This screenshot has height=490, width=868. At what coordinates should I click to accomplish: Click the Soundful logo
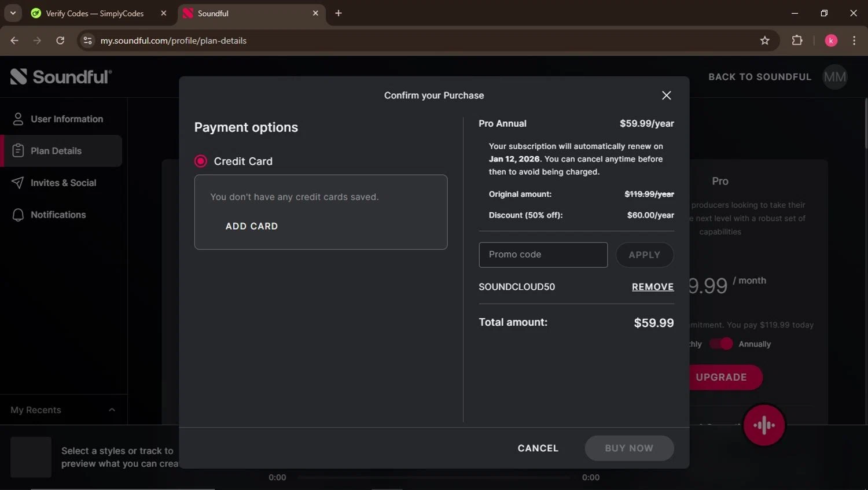coord(61,77)
